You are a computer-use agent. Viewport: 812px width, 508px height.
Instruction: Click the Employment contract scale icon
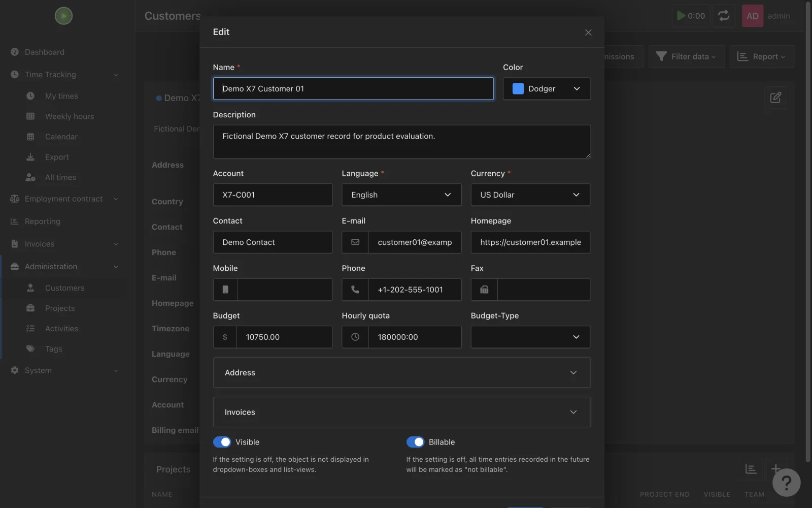(15, 199)
